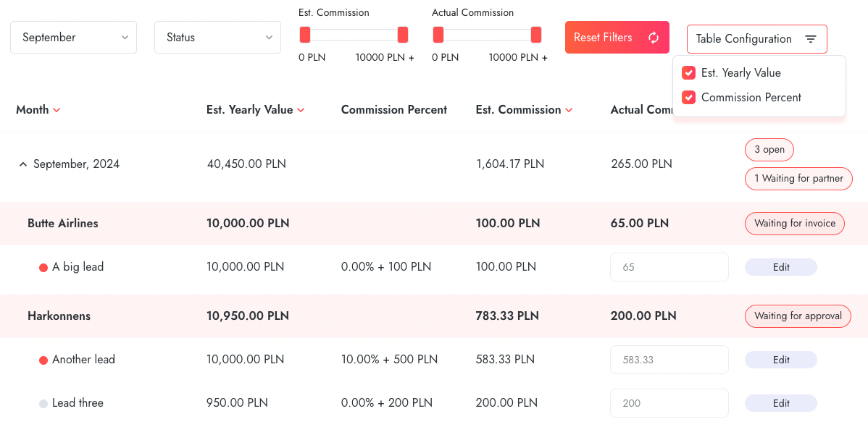
Task: Click the sort arrow next to Month header
Action: [56, 110]
